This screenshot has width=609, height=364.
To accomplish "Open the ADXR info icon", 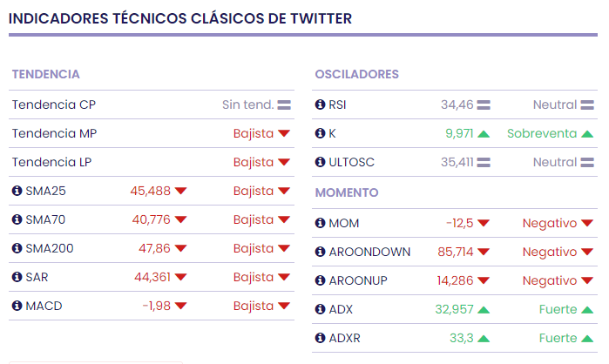I will [320, 338].
